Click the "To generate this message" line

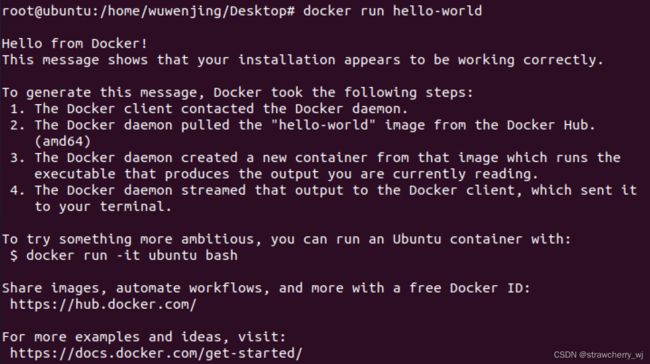coord(238,92)
